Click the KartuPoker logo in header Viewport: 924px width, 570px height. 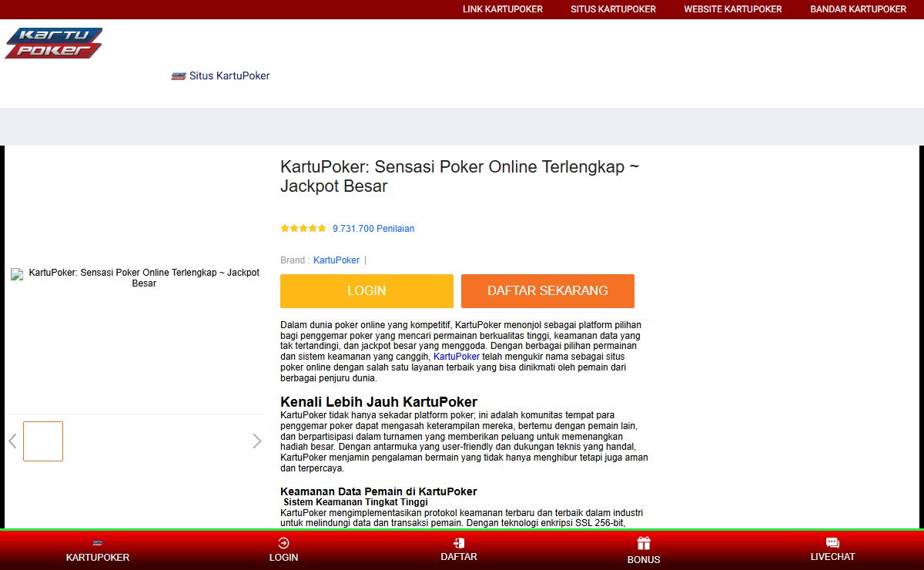(x=54, y=43)
